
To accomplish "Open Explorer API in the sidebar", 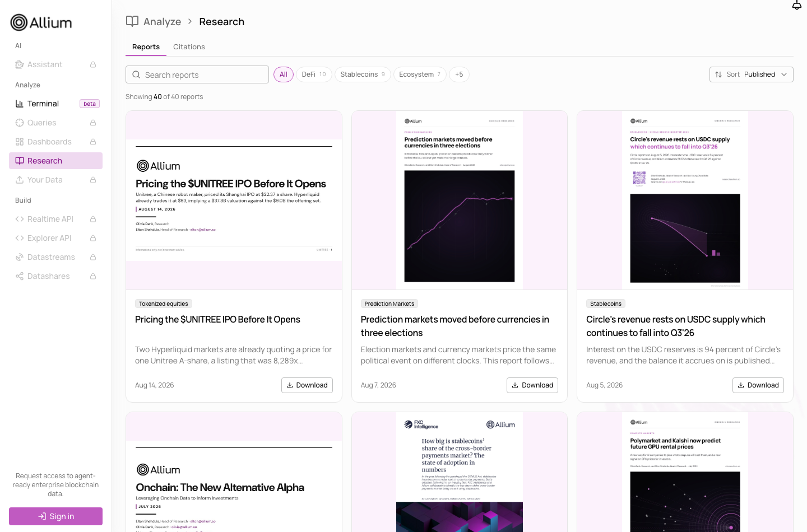I will pyautogui.click(x=55, y=238).
